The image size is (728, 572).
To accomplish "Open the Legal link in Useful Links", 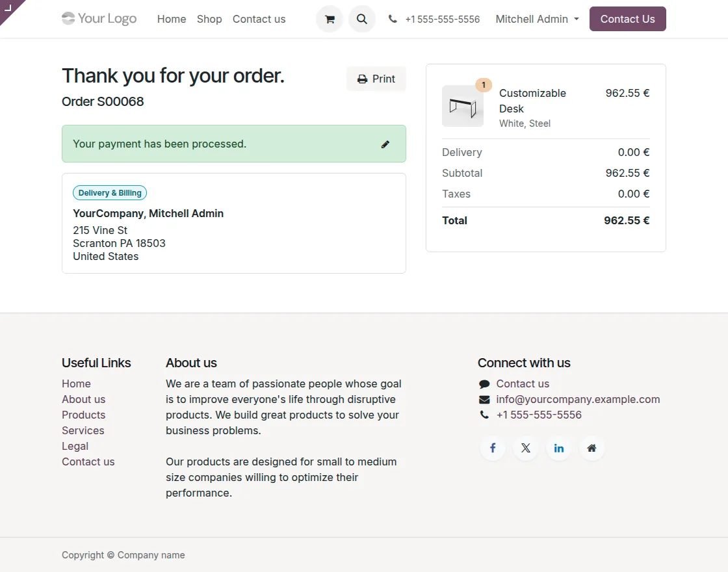I will pyautogui.click(x=75, y=446).
